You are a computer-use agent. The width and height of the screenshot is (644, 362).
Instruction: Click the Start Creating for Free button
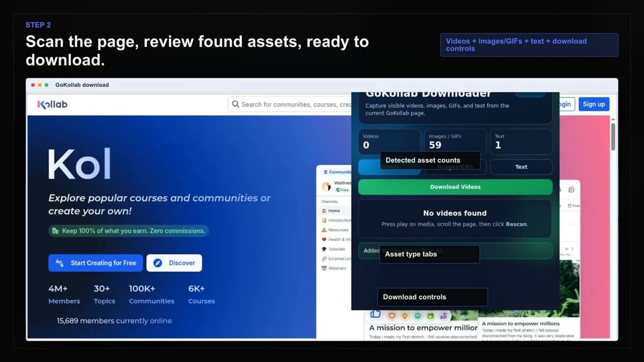[x=96, y=263]
